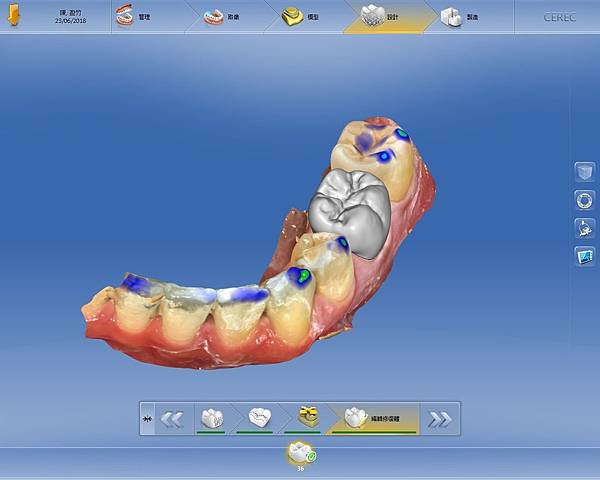Open the orange arrow system menu
600x480 pixels.
tap(14, 16)
